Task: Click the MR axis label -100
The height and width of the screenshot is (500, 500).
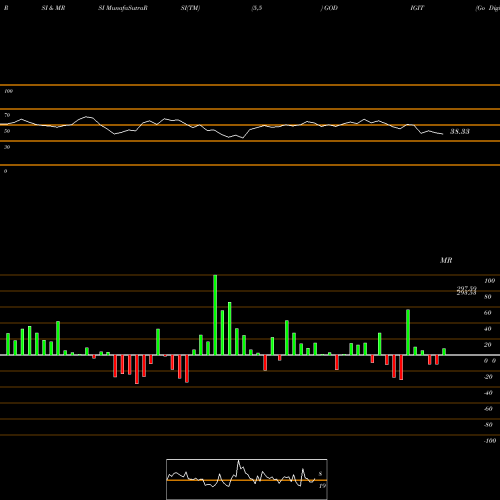Action: [490, 441]
